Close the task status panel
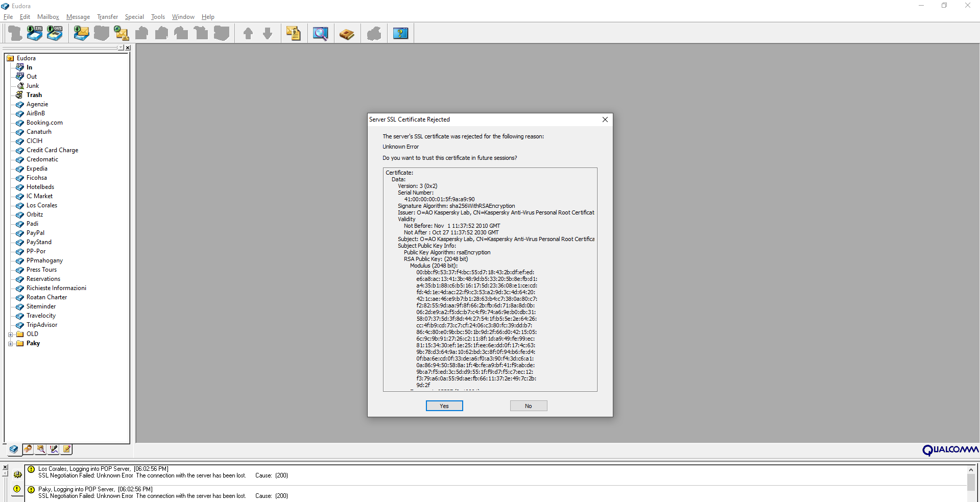 pos(5,467)
